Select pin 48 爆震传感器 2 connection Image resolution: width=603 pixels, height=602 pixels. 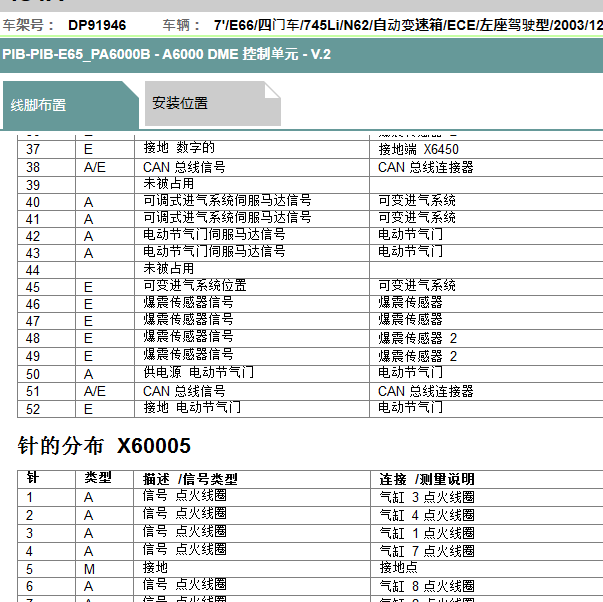418,338
